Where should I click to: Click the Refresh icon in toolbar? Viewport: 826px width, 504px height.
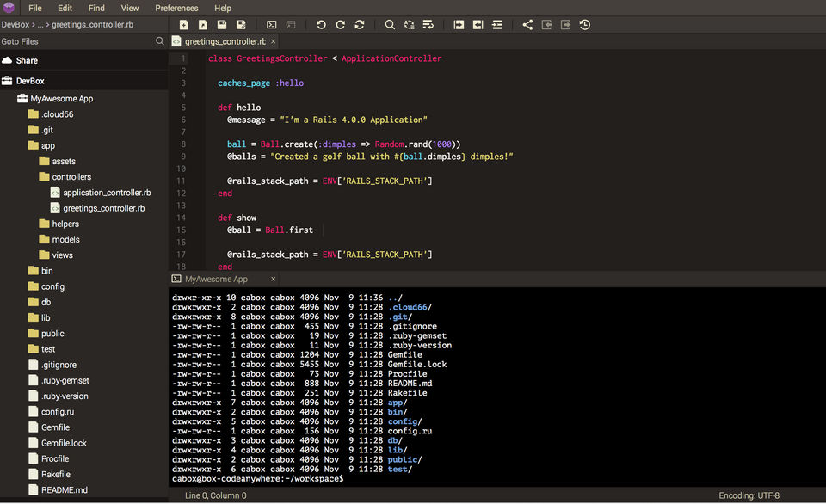(360, 25)
